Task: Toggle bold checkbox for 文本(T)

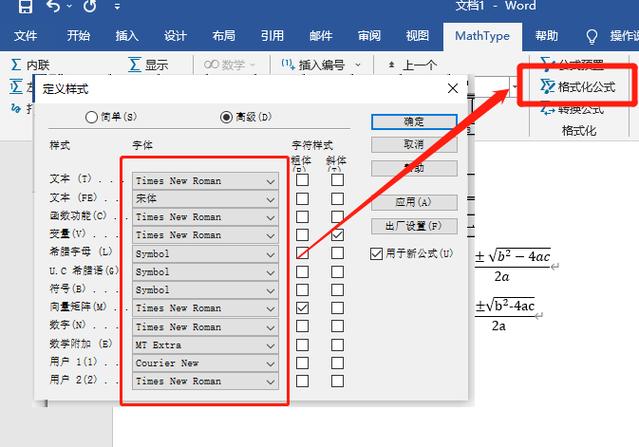Action: coord(302,180)
